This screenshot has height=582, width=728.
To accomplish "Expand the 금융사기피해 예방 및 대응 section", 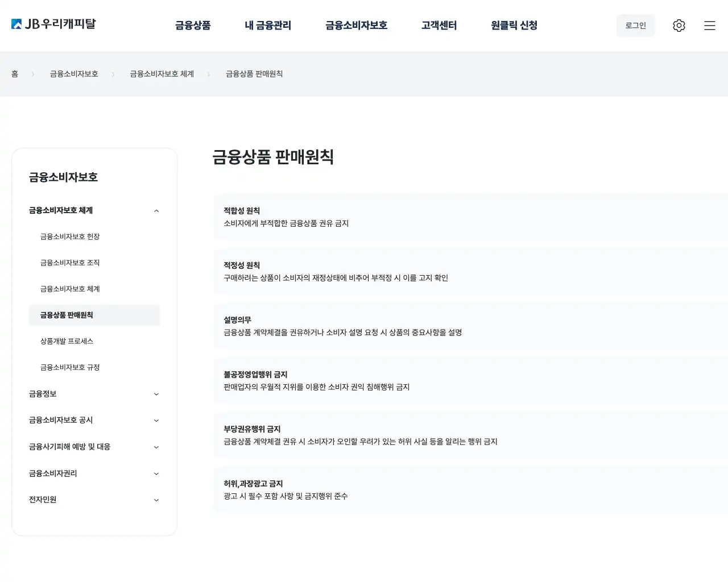I will click(94, 447).
